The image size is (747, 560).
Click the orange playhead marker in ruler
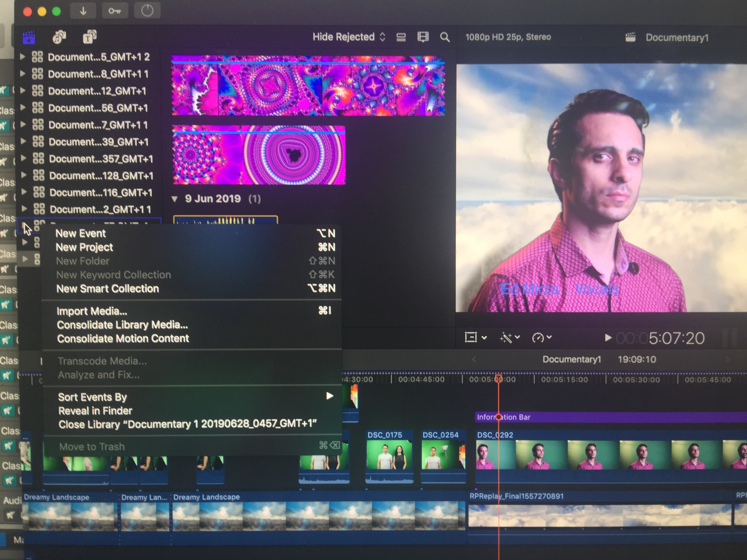(x=498, y=378)
